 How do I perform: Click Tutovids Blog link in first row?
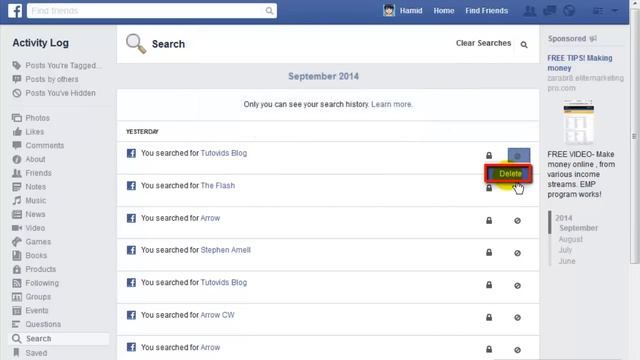224,153
